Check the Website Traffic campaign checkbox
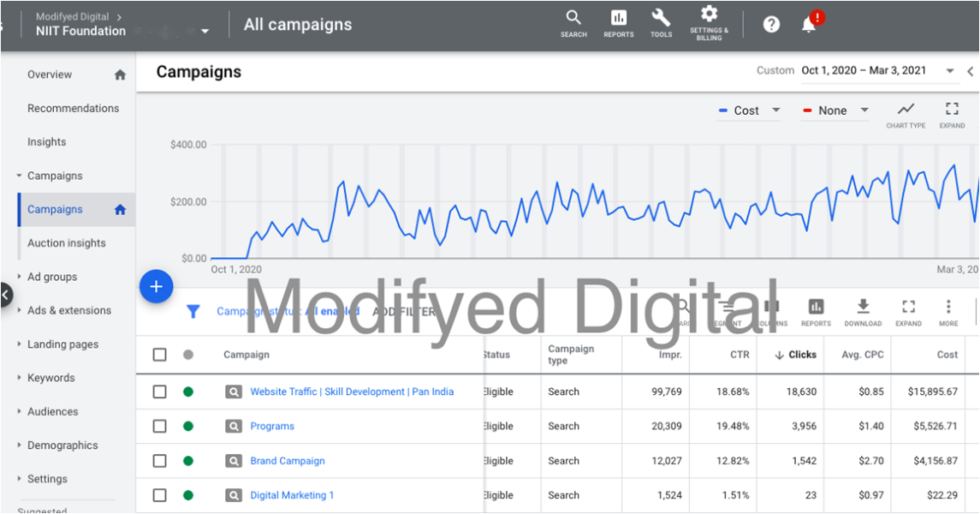 159,391
